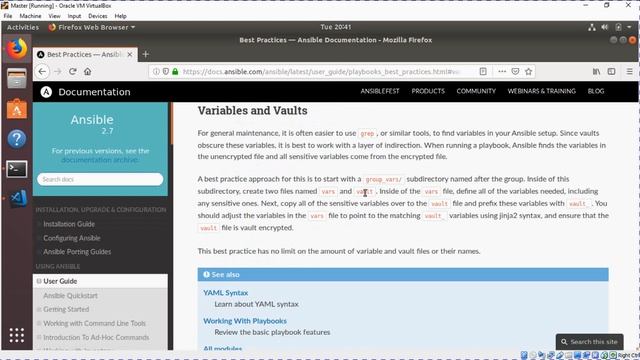The height and width of the screenshot is (360, 640).
Task: Open the clock showing Tue 20:41
Action: click(336, 27)
